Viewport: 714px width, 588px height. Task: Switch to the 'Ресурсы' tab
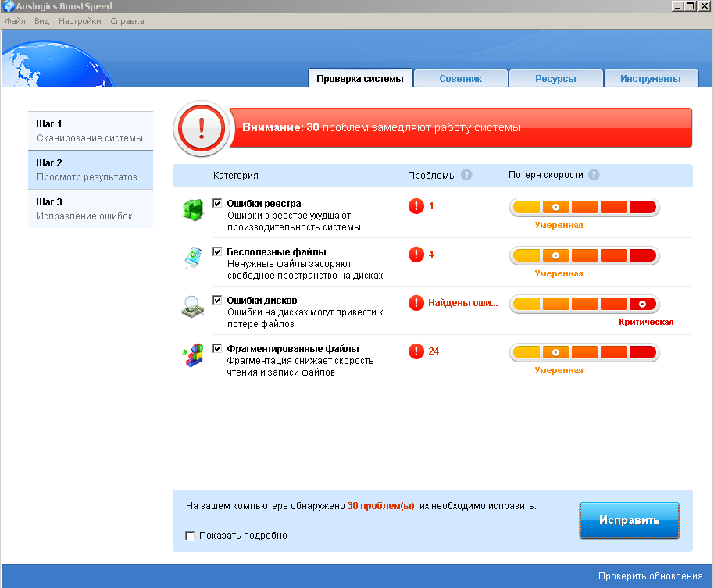(555, 78)
